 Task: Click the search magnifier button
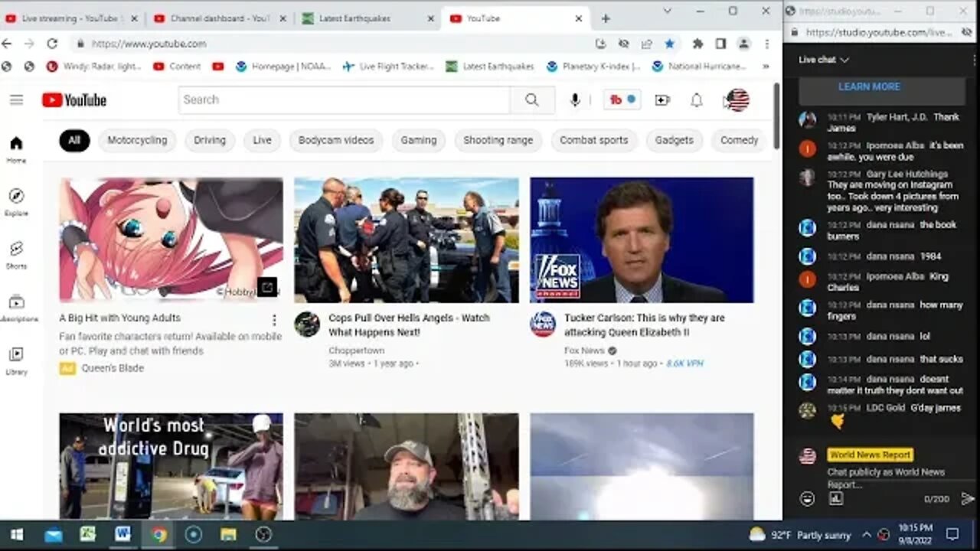(532, 99)
